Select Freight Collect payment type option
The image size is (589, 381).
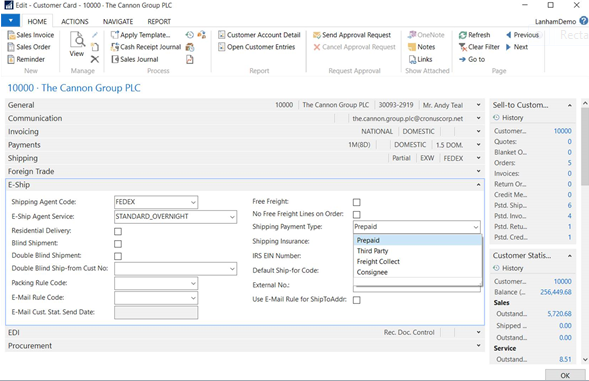click(417, 262)
